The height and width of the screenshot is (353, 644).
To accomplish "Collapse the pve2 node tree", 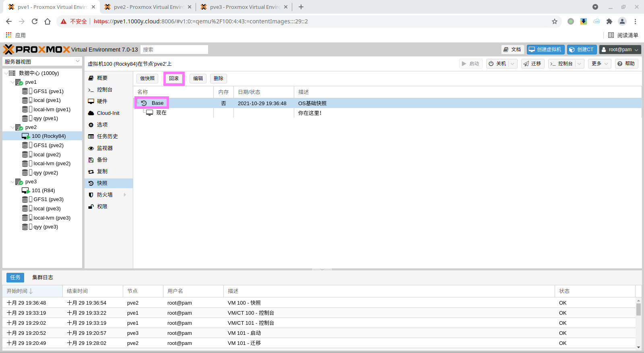I will (x=12, y=127).
